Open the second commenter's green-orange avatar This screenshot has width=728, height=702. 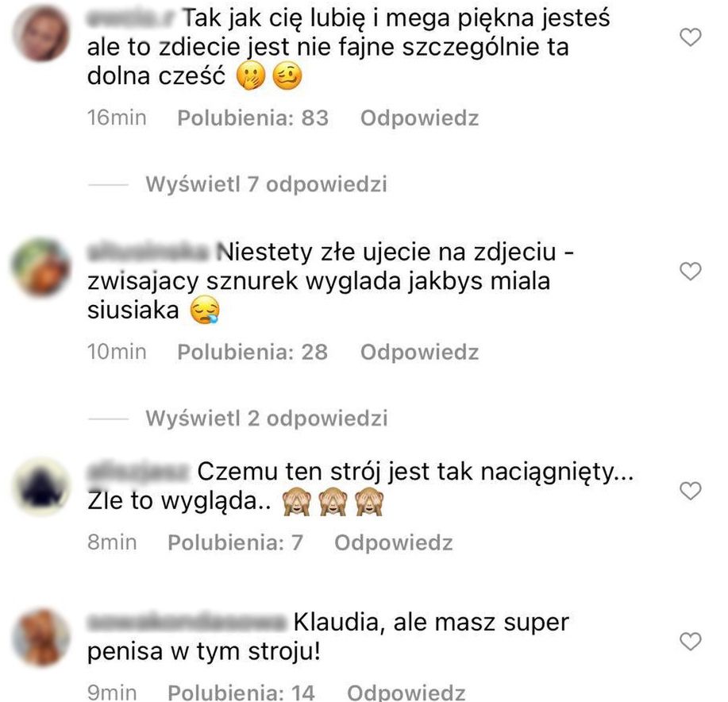(42, 268)
